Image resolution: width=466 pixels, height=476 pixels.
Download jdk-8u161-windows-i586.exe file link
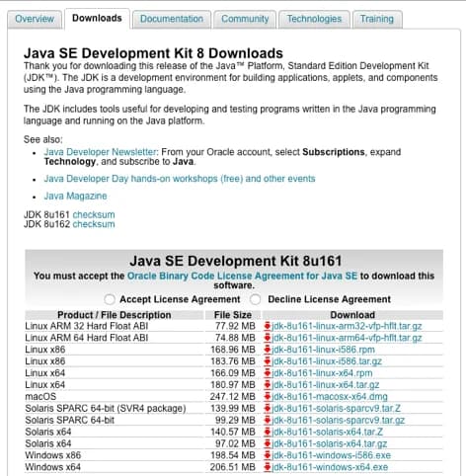[331, 455]
